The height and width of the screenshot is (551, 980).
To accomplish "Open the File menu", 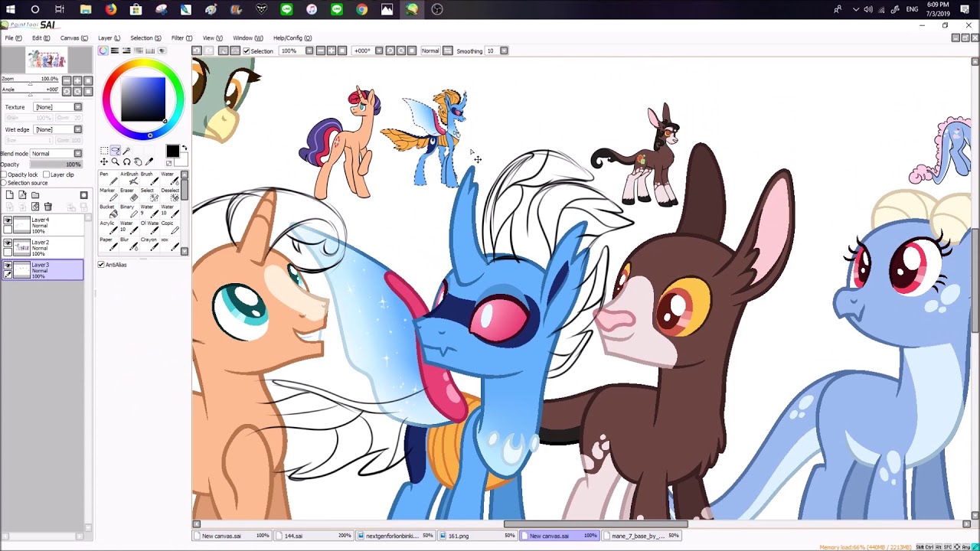I will (13, 37).
